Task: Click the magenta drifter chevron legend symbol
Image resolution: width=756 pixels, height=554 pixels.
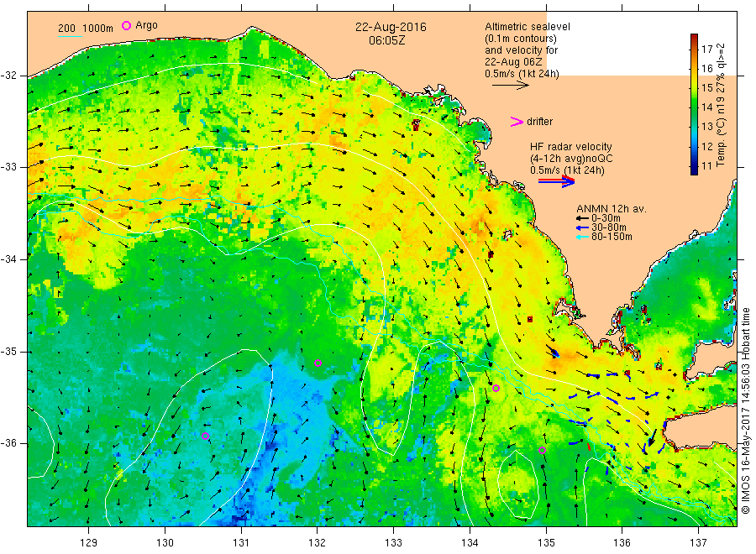Action: (517, 122)
